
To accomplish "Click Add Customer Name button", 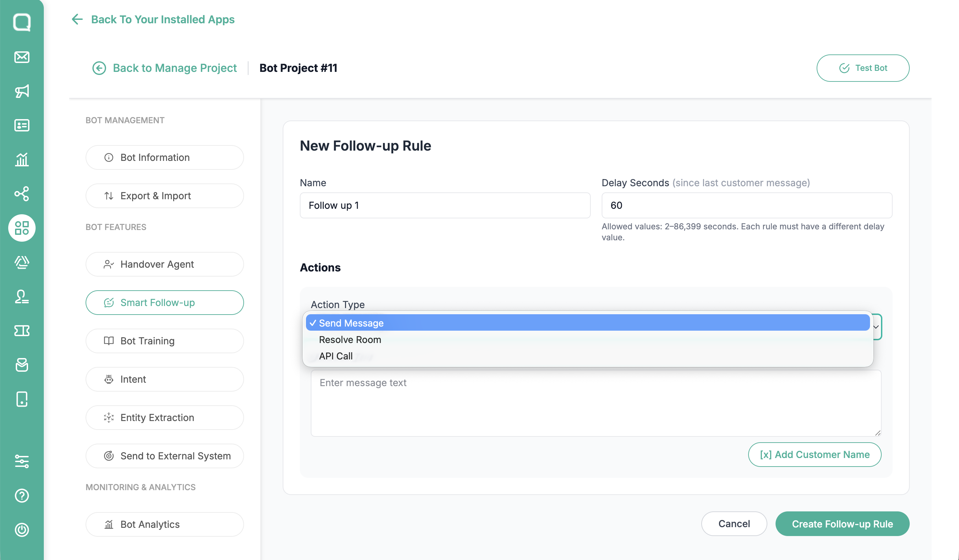I will click(x=814, y=455).
